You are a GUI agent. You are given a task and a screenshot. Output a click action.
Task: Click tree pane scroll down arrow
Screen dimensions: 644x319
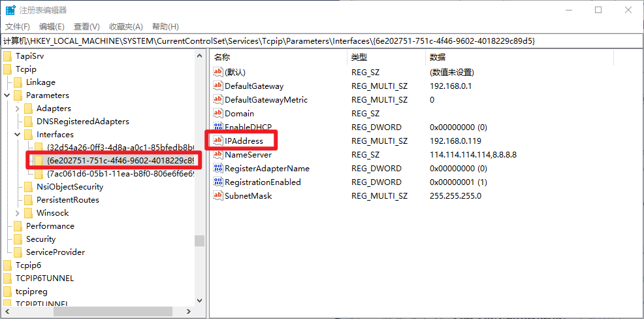(200, 301)
